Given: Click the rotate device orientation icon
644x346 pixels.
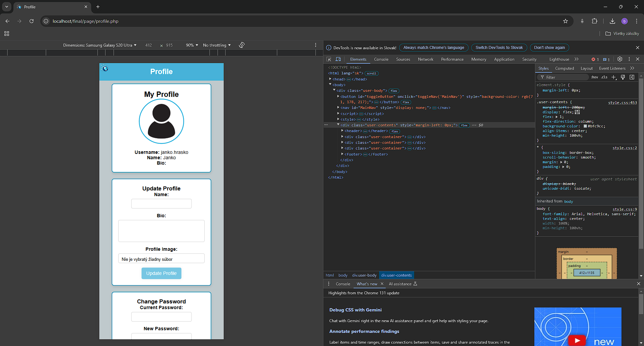Looking at the screenshot, I should tap(242, 45).
